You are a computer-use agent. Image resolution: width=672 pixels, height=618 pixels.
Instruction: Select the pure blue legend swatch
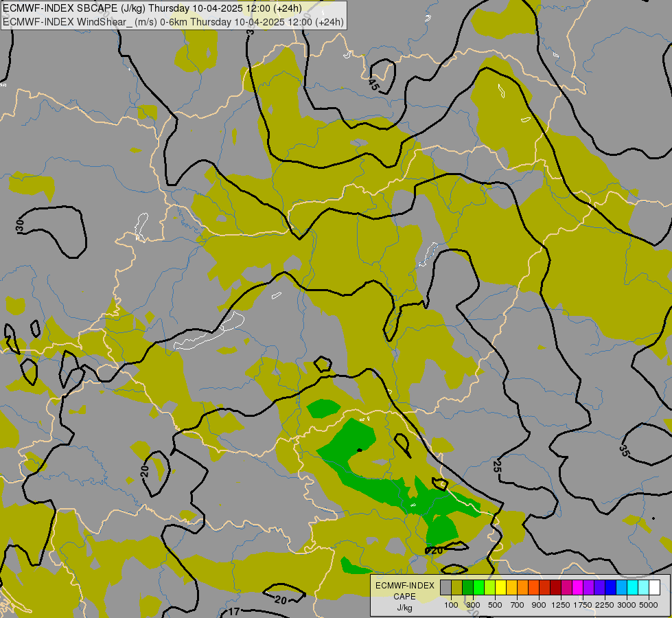point(611,588)
